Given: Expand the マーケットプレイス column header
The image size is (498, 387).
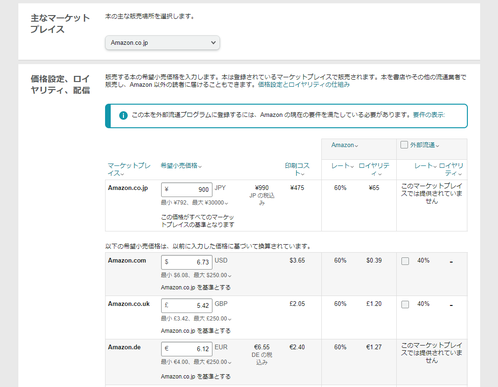Looking at the screenshot, I should 129,169.
